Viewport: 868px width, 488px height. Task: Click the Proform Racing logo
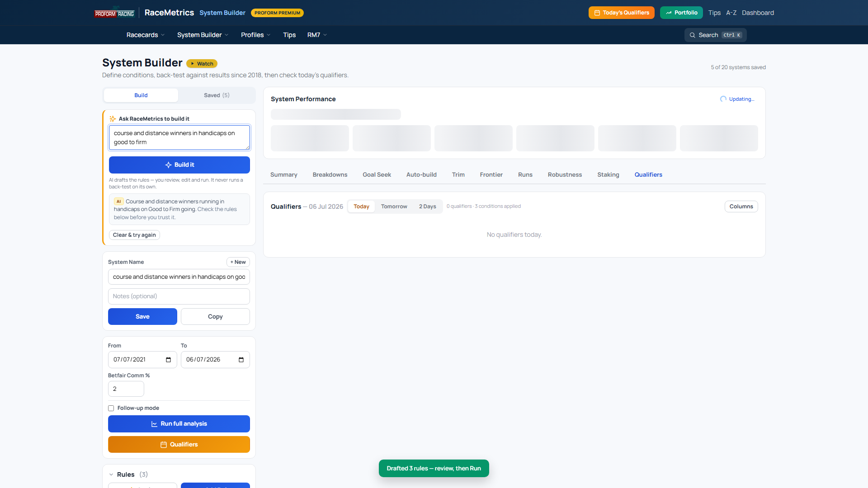tap(114, 13)
